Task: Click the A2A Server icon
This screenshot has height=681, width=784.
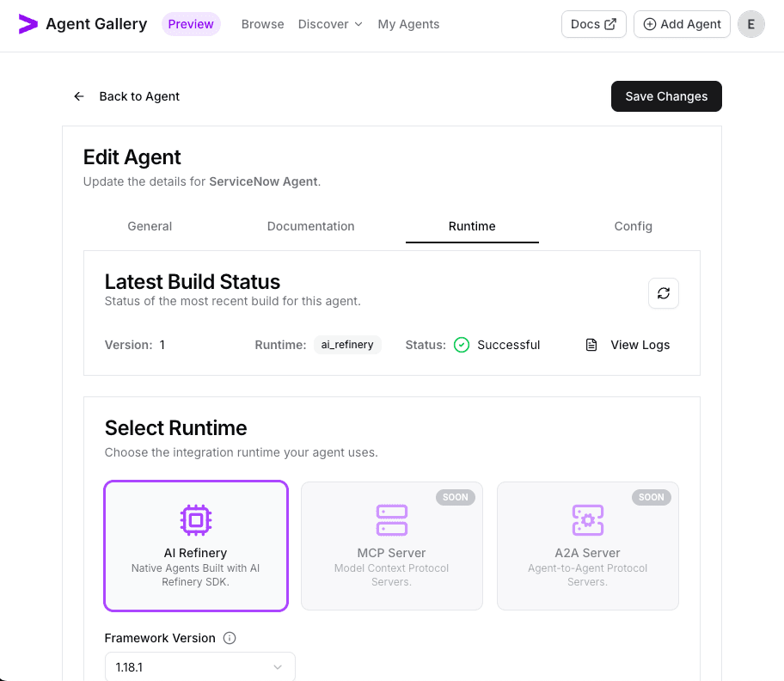Action: tap(588, 519)
